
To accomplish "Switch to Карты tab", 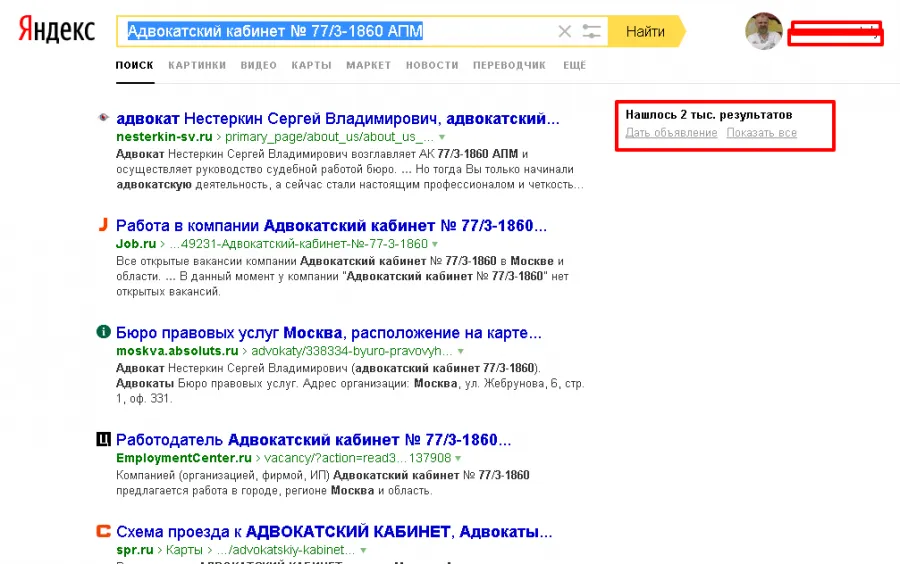I will [x=311, y=65].
